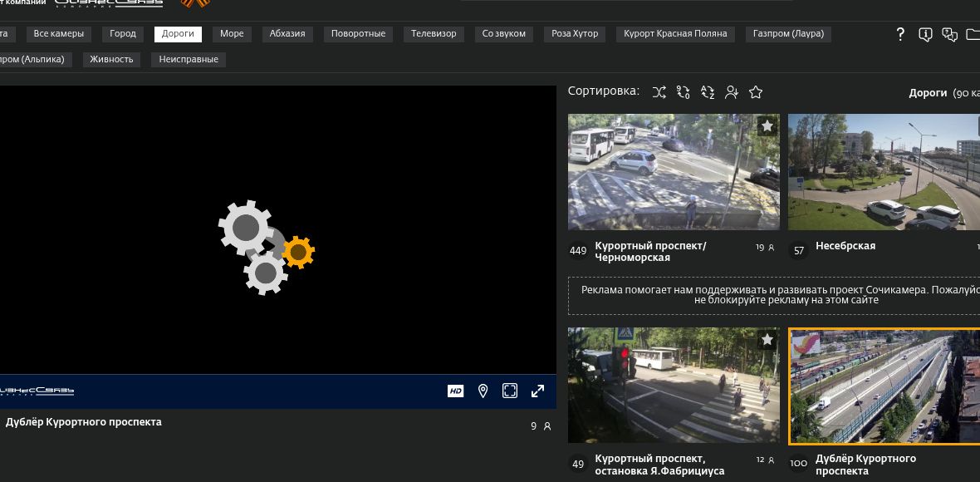Screen dimensions: 980x482
Task: Click camera number badge 49
Action: tap(578, 464)
